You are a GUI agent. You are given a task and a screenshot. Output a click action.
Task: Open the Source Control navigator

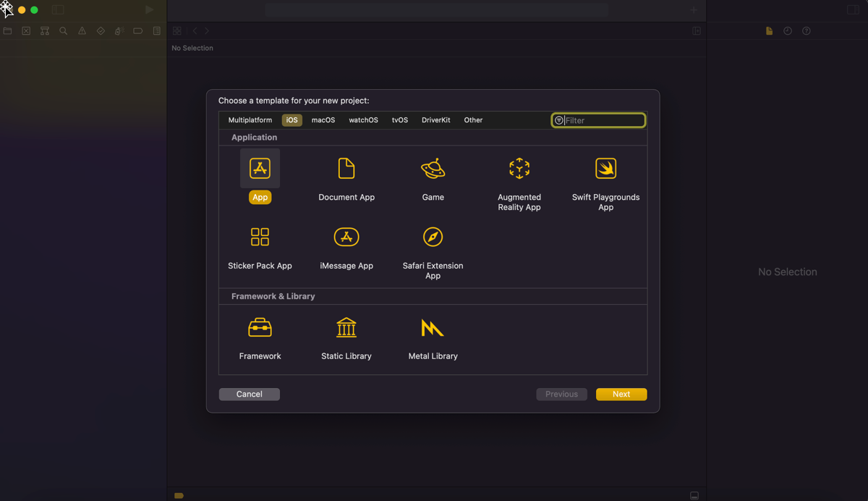[x=26, y=31]
